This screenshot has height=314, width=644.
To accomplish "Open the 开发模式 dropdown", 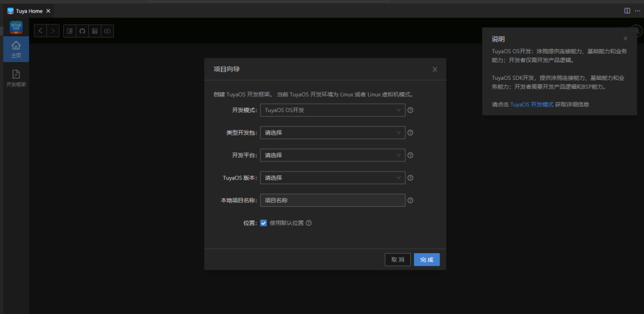I will [x=333, y=110].
